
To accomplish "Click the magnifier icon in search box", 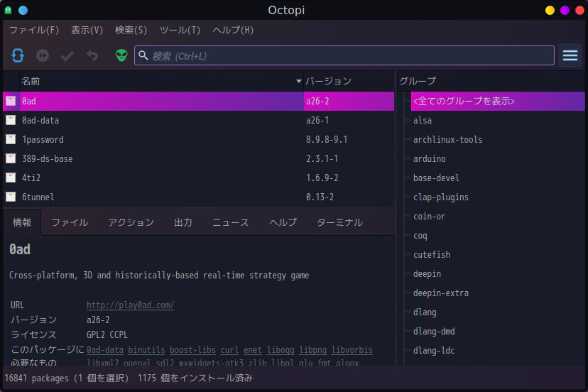I will click(143, 55).
